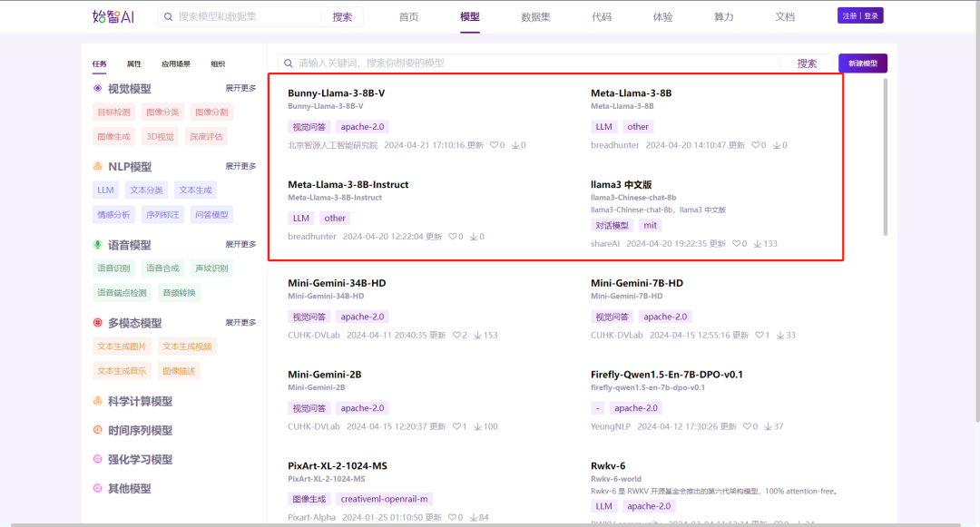Open the Rwkv-6 model title

tap(608, 466)
